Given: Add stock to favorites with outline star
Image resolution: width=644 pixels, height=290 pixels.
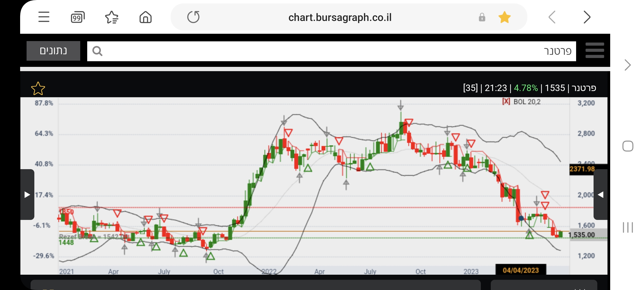Looking at the screenshot, I should 38,89.
